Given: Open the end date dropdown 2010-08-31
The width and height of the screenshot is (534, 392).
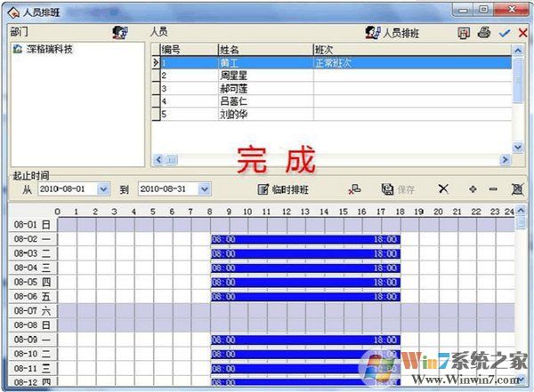Looking at the screenshot, I should pos(205,189).
